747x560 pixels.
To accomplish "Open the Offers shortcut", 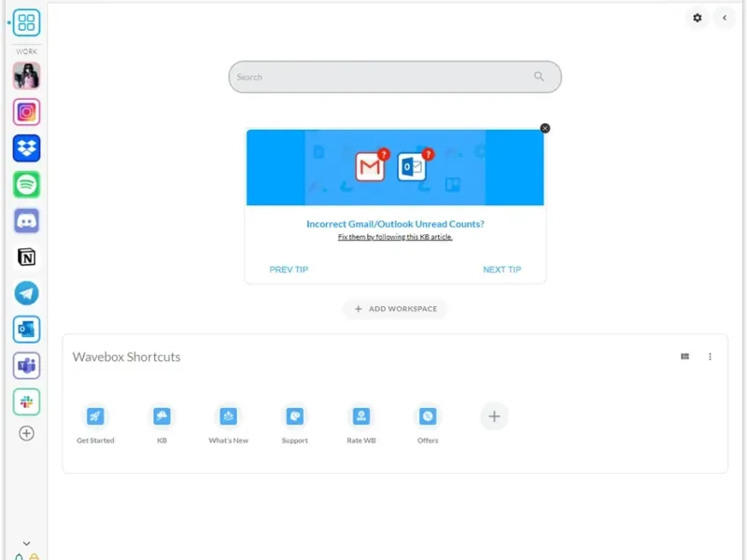I will [x=428, y=424].
